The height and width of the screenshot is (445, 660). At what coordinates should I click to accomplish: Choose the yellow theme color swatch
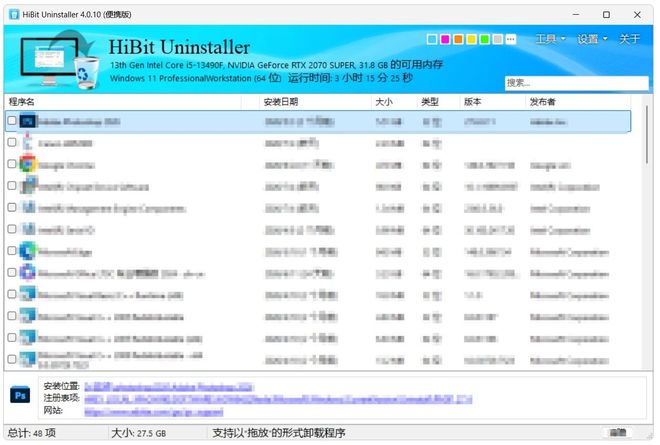click(471, 39)
